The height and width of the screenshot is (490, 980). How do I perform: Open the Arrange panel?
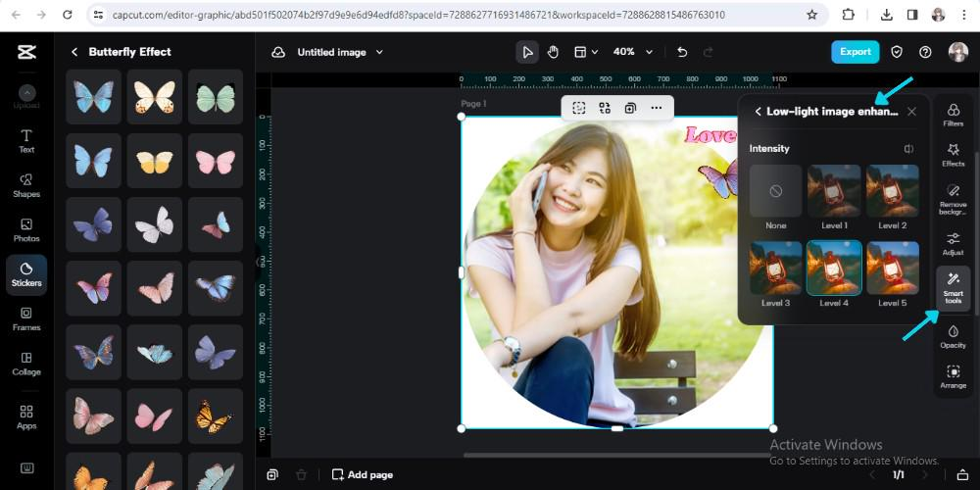(954, 377)
